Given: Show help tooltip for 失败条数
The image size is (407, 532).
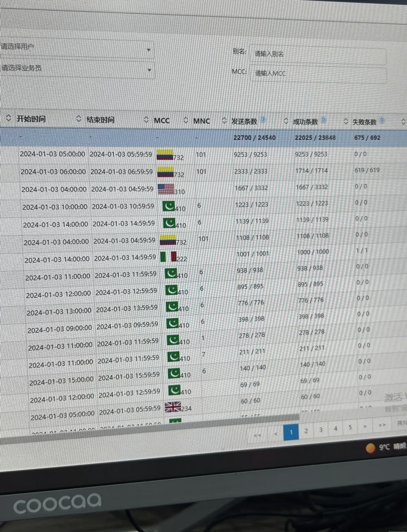Looking at the screenshot, I should pos(382,121).
